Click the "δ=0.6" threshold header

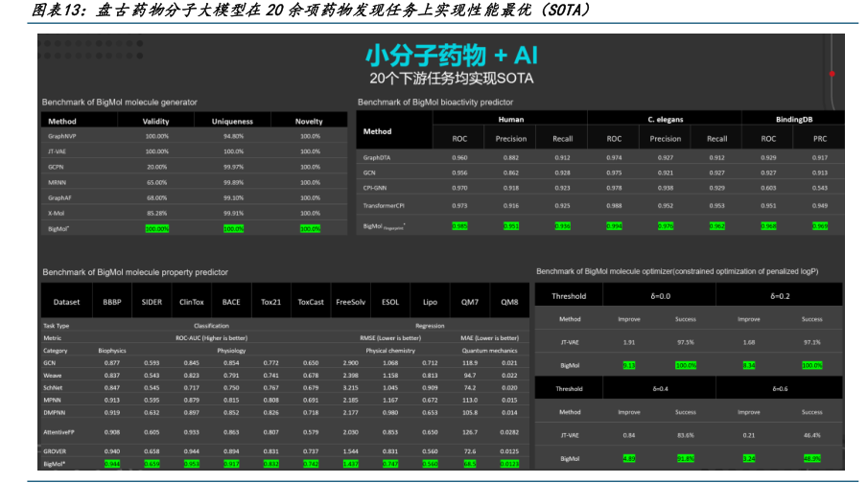tap(780, 389)
